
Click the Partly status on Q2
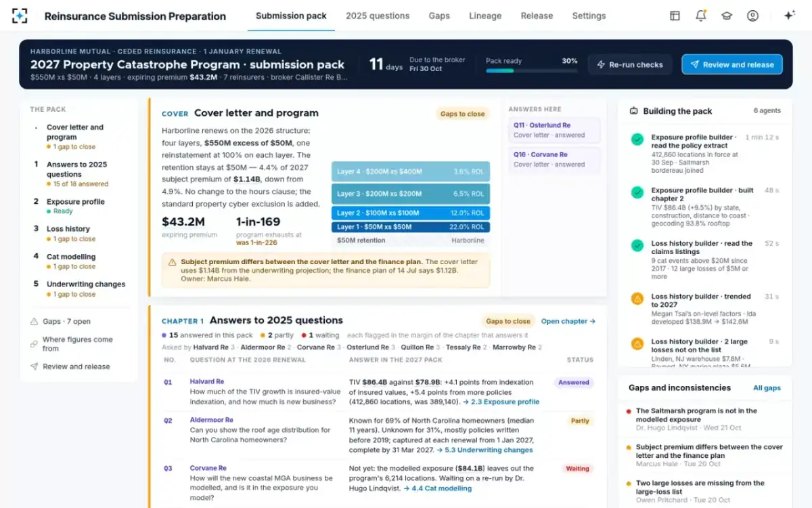point(580,421)
